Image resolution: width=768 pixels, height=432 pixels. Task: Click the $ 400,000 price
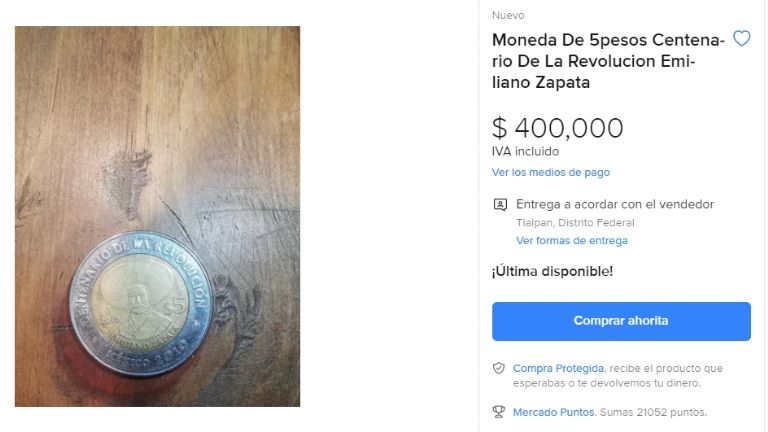tap(557, 128)
